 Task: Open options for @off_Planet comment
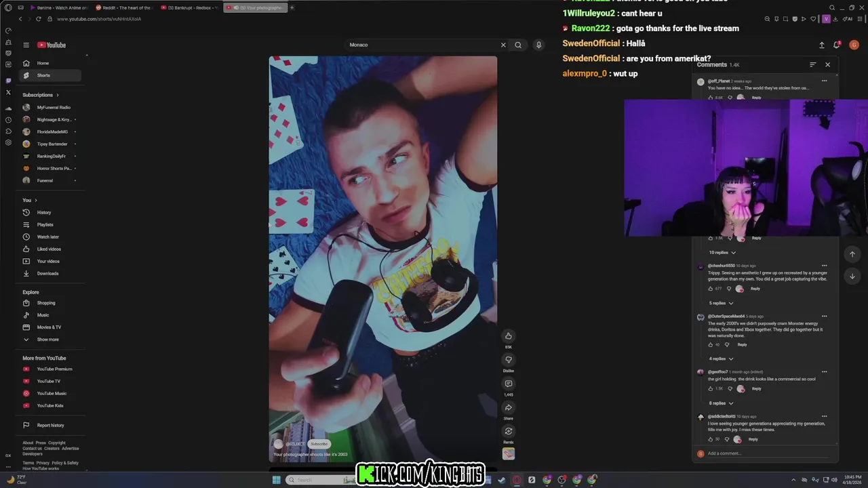pyautogui.click(x=824, y=81)
